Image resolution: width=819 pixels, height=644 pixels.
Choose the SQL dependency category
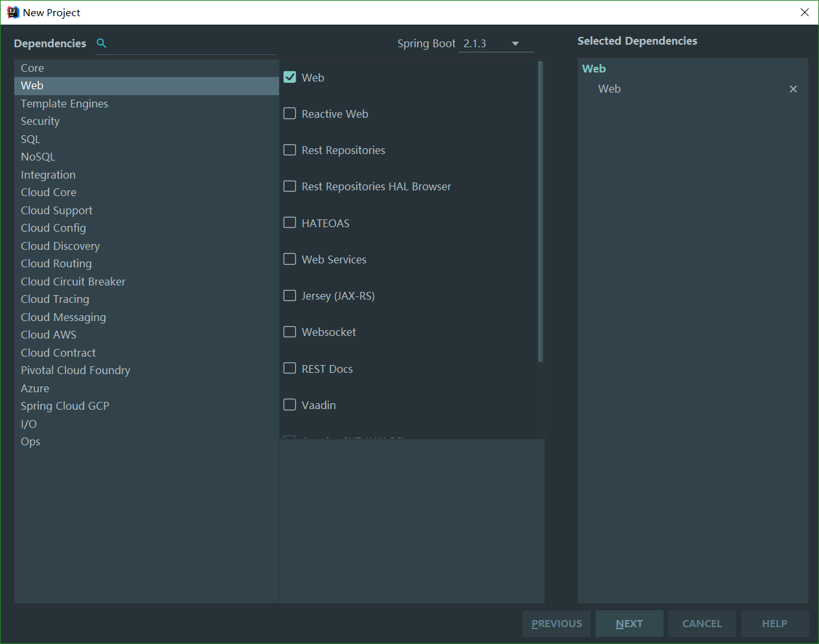coord(30,139)
